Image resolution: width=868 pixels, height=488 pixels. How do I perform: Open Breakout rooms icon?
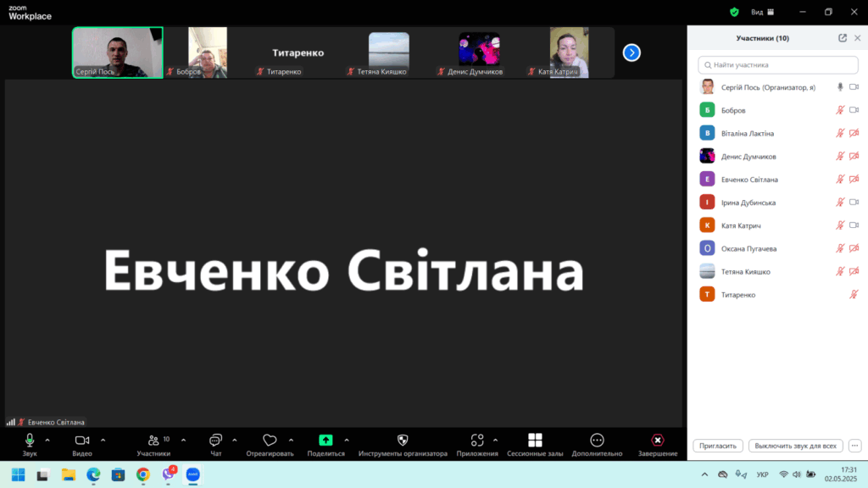pos(535,441)
